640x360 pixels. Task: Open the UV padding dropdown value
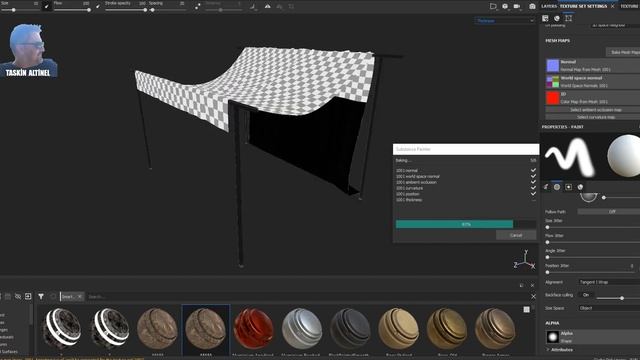pyautogui.click(x=614, y=25)
